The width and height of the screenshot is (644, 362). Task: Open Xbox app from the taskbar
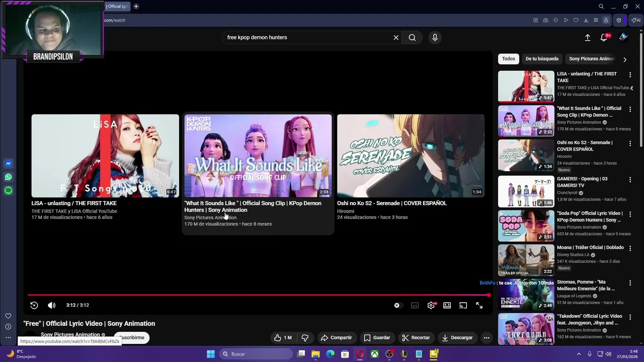[375, 354]
